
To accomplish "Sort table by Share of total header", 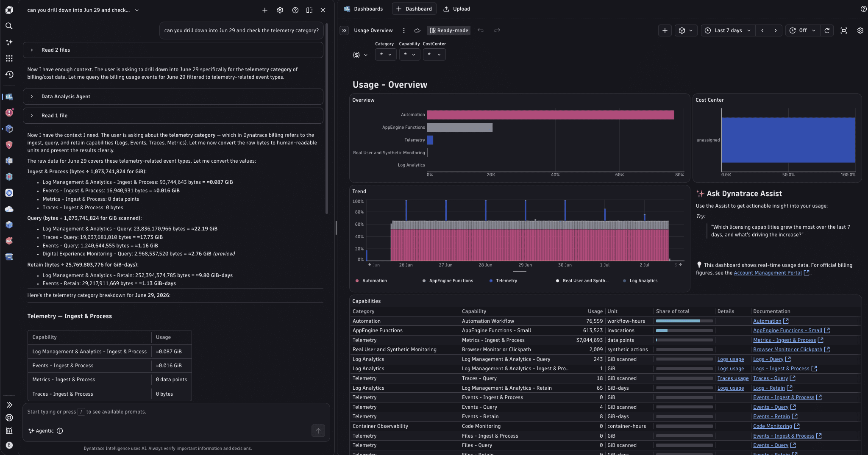I will [x=673, y=311].
